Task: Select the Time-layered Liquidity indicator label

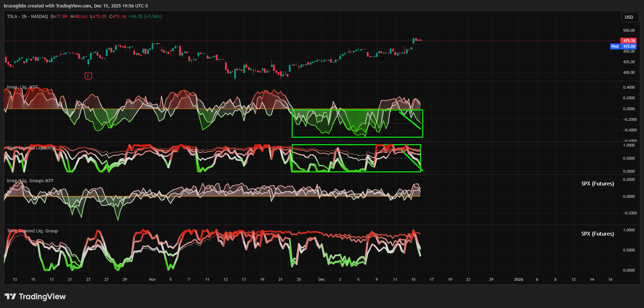Action: coord(30,148)
